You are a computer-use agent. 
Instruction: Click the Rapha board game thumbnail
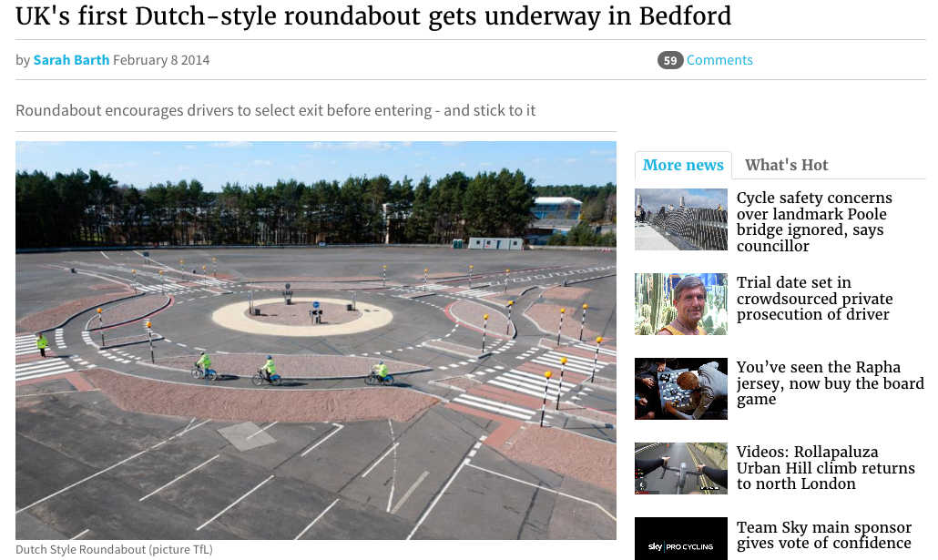(x=681, y=389)
